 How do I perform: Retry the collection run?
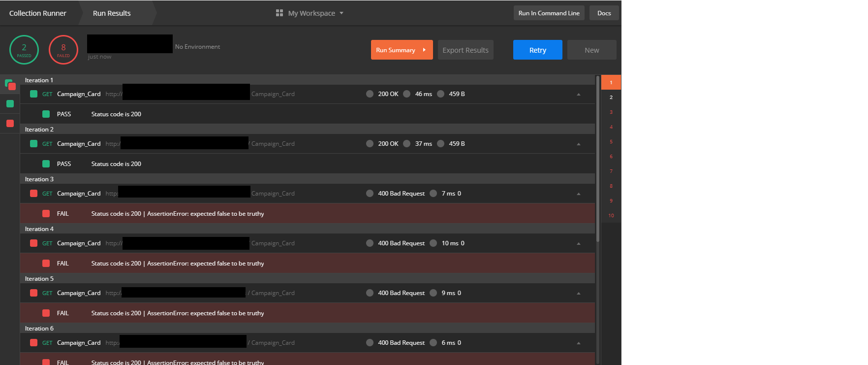coord(538,50)
